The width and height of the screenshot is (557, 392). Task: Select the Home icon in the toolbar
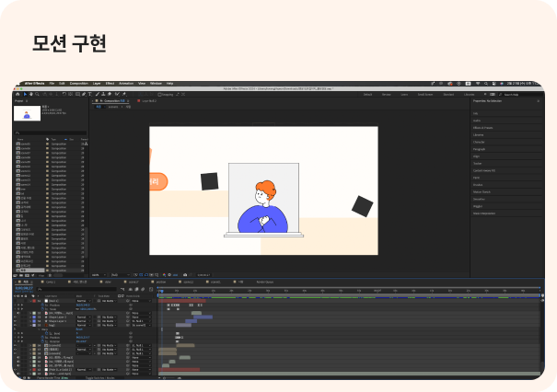point(17,94)
